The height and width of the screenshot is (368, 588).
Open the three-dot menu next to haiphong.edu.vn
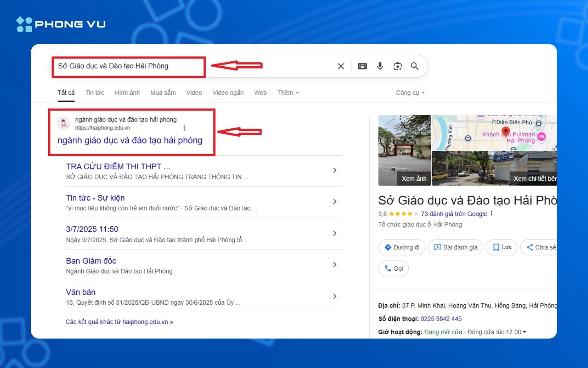click(184, 128)
